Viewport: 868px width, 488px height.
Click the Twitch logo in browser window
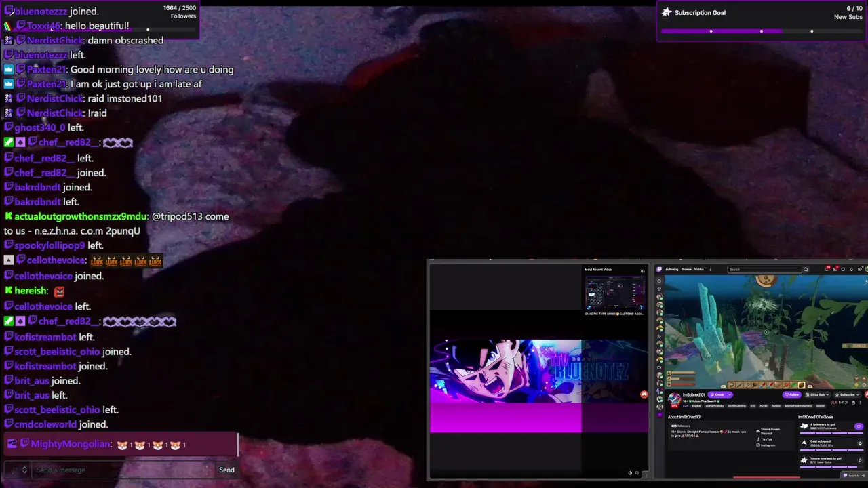pyautogui.click(x=659, y=269)
